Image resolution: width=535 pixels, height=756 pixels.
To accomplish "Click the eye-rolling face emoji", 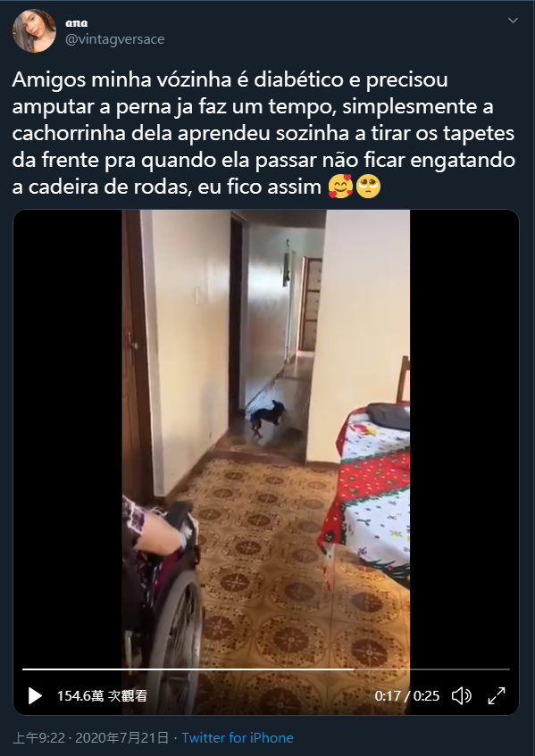I will coord(368,187).
